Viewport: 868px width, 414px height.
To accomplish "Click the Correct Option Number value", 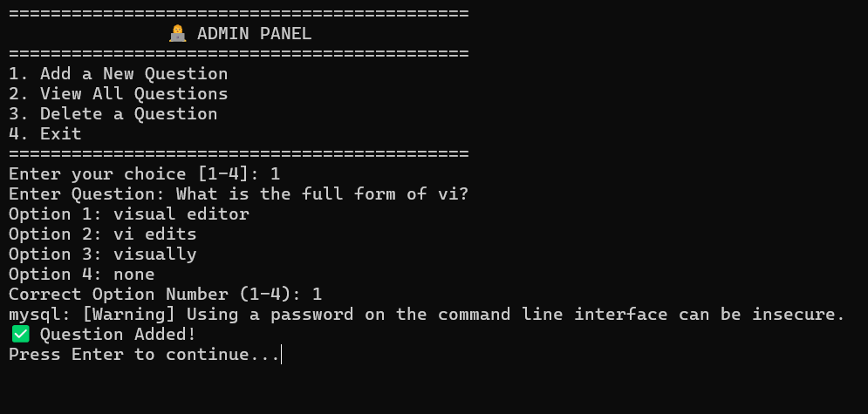I will coord(317,294).
